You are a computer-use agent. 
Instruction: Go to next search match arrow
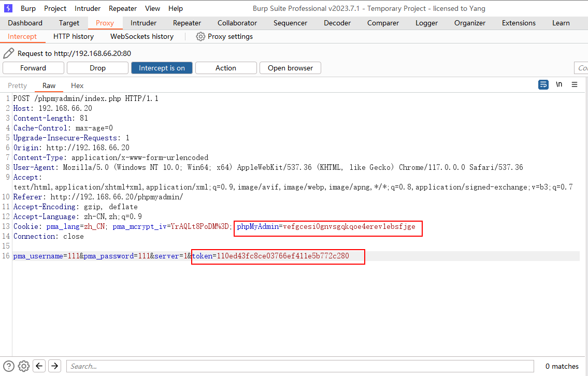pos(54,366)
